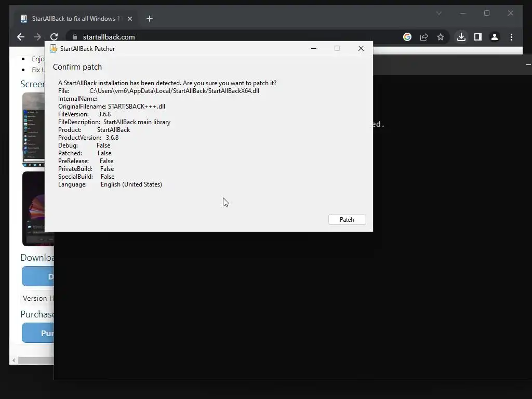The image size is (532, 399).
Task: Close the Chrome browser window
Action: click(x=510, y=13)
